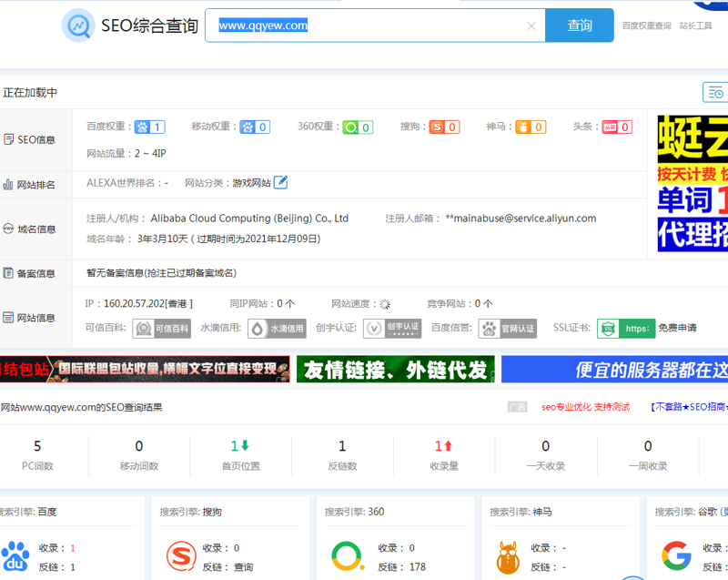Viewport: 728px width, 580px height.
Task: Click the 水滴信用 badge
Action: click(x=277, y=329)
